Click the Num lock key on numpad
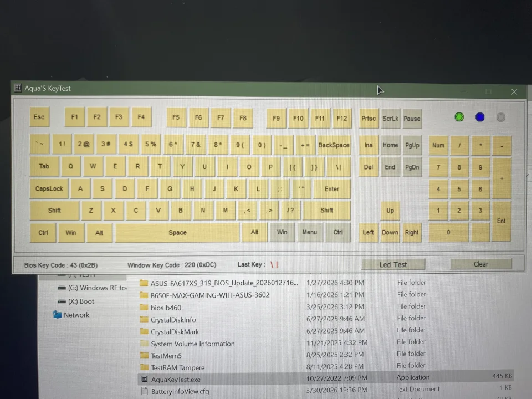Screen dimensions: 532x399 point(438,145)
